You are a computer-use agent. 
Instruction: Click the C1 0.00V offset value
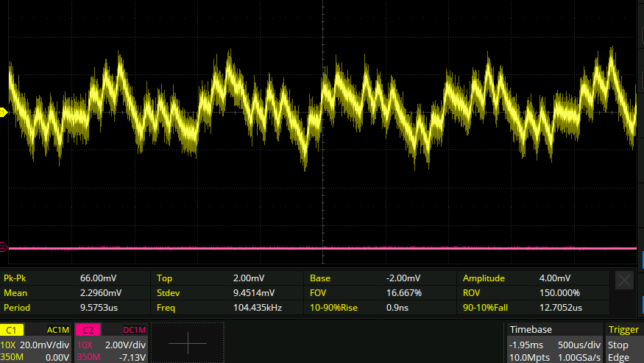57,358
